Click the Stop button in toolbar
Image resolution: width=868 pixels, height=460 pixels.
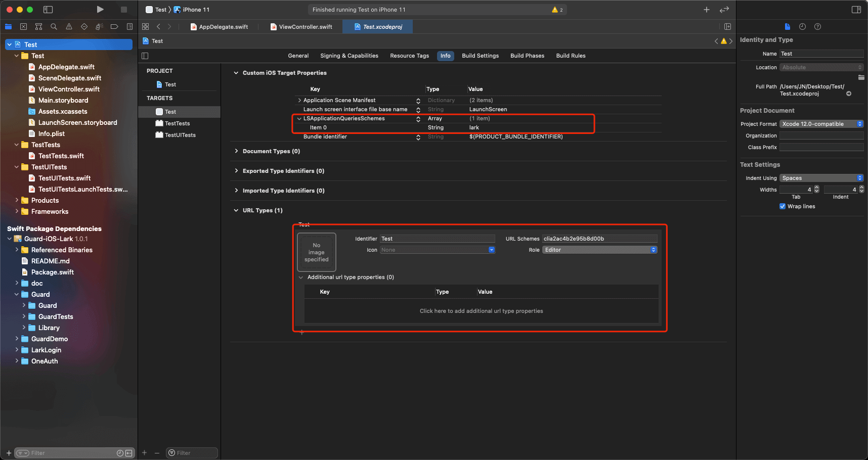pos(123,10)
